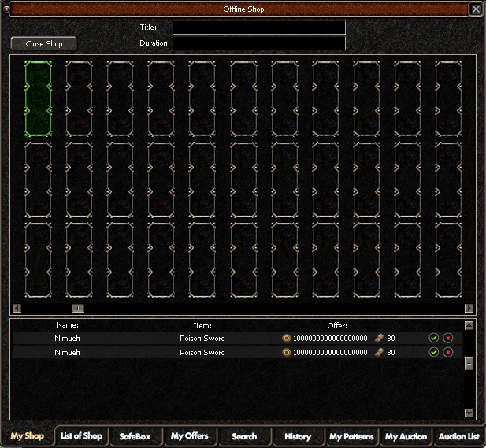486x448 pixels.
Task: Open the SafeBox tab
Action: click(135, 436)
